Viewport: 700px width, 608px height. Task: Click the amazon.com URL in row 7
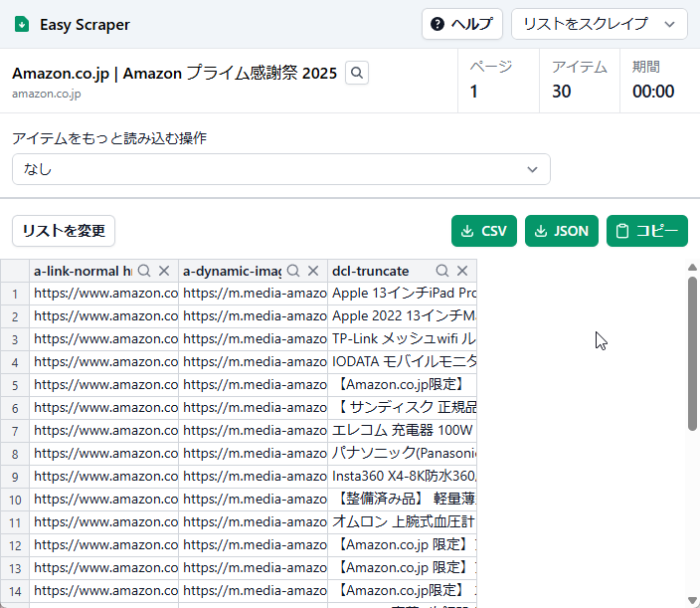pyautogui.click(x=104, y=431)
